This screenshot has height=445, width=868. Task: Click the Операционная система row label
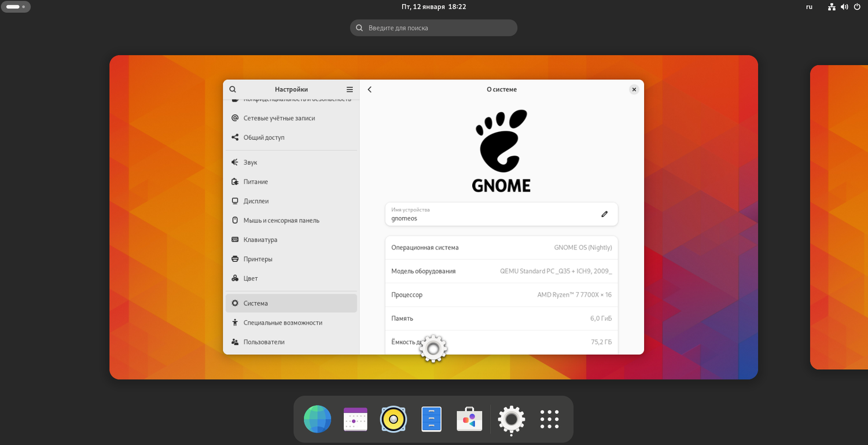(x=425, y=248)
